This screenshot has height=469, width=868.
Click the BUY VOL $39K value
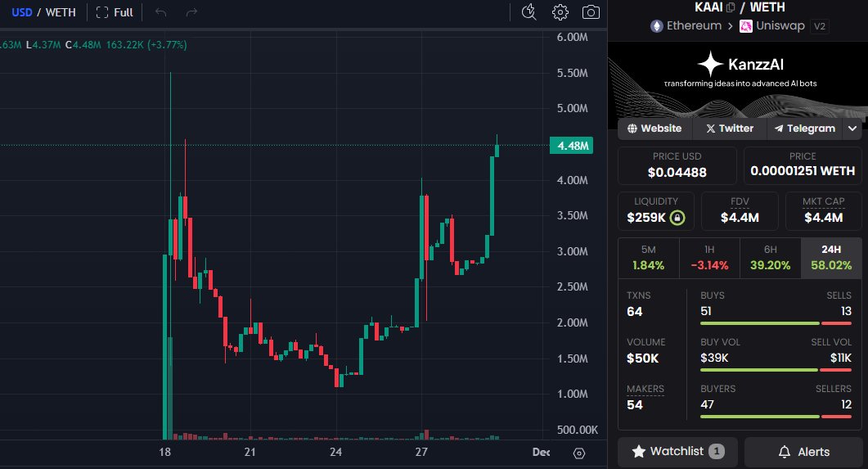click(x=714, y=358)
